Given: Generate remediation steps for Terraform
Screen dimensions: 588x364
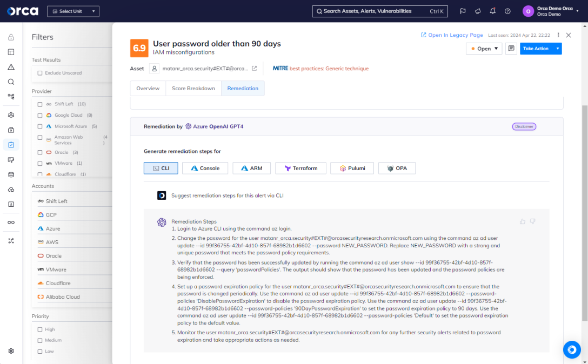Looking at the screenshot, I should [300, 168].
